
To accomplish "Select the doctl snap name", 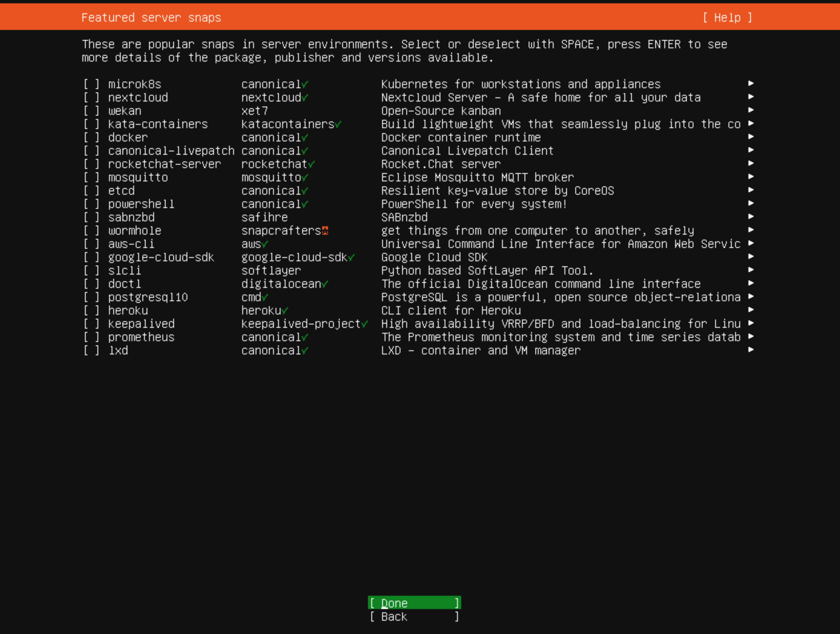I will (x=124, y=284).
